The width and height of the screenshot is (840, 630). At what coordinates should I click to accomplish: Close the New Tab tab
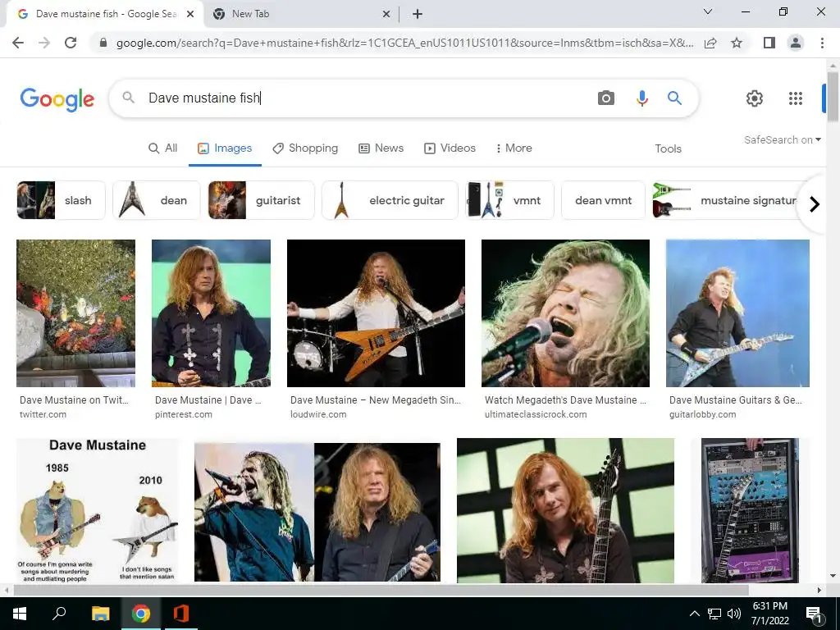pyautogui.click(x=386, y=14)
